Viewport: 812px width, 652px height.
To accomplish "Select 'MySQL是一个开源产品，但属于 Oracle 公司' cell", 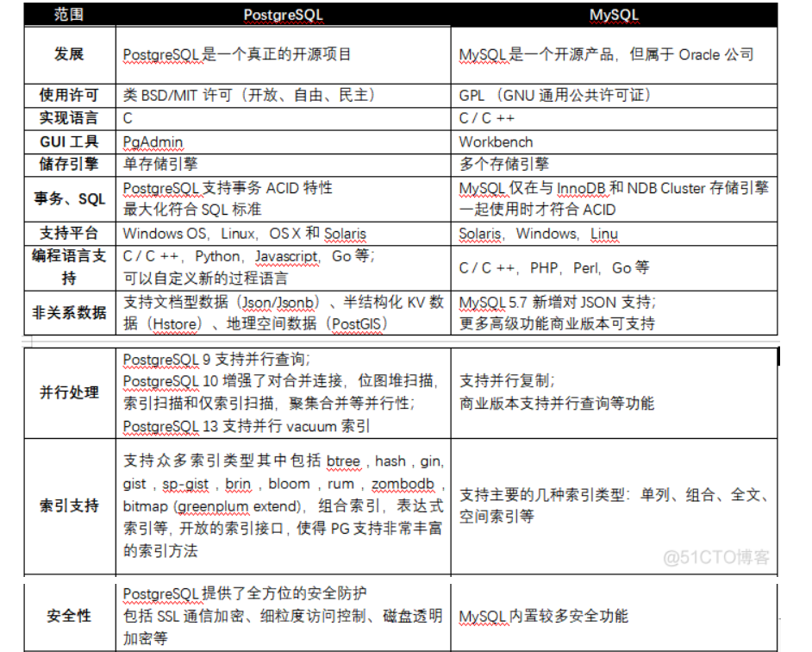I will [615, 54].
